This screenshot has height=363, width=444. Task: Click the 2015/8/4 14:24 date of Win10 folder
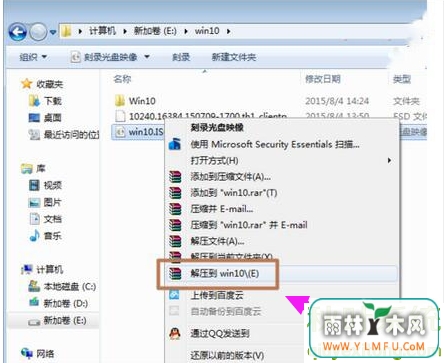point(337,101)
